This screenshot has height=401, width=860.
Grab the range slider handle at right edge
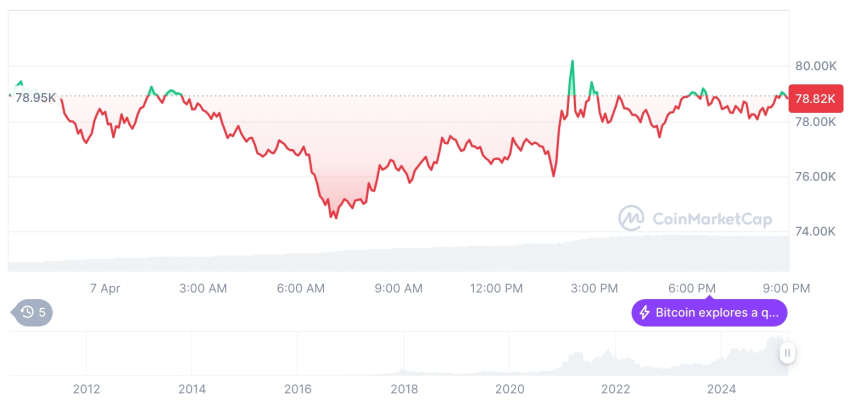tap(788, 353)
